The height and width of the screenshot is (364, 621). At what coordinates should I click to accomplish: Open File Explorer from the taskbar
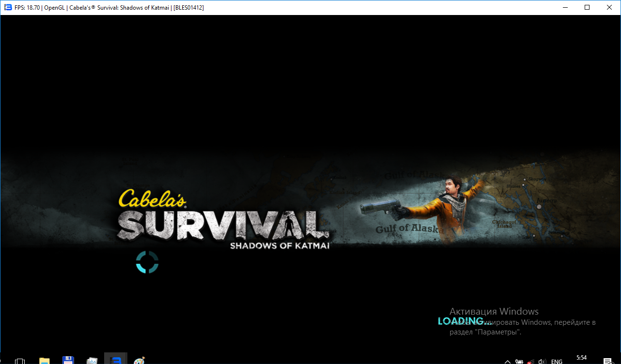(x=44, y=361)
